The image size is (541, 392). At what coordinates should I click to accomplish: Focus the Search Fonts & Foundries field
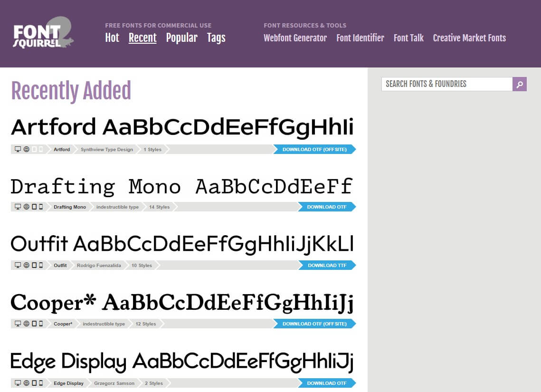click(x=447, y=84)
